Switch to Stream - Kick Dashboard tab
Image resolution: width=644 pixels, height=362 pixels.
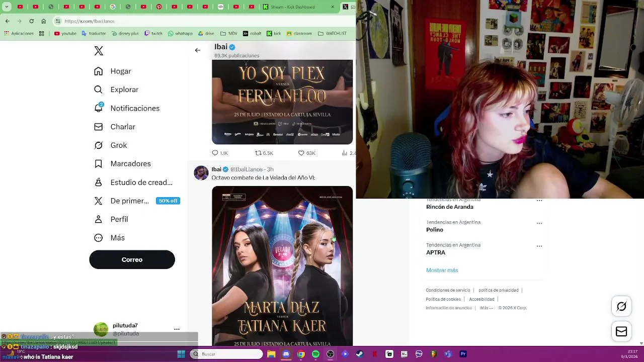tap(297, 7)
